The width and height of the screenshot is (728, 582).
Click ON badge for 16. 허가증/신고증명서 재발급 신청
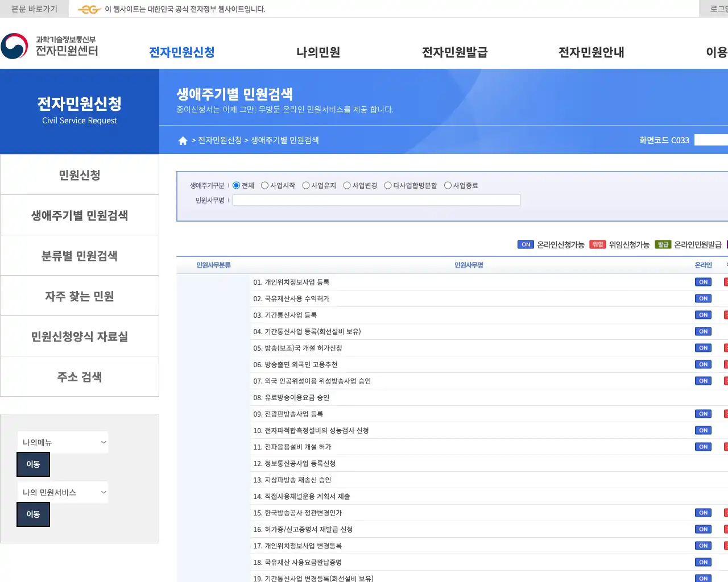click(704, 529)
